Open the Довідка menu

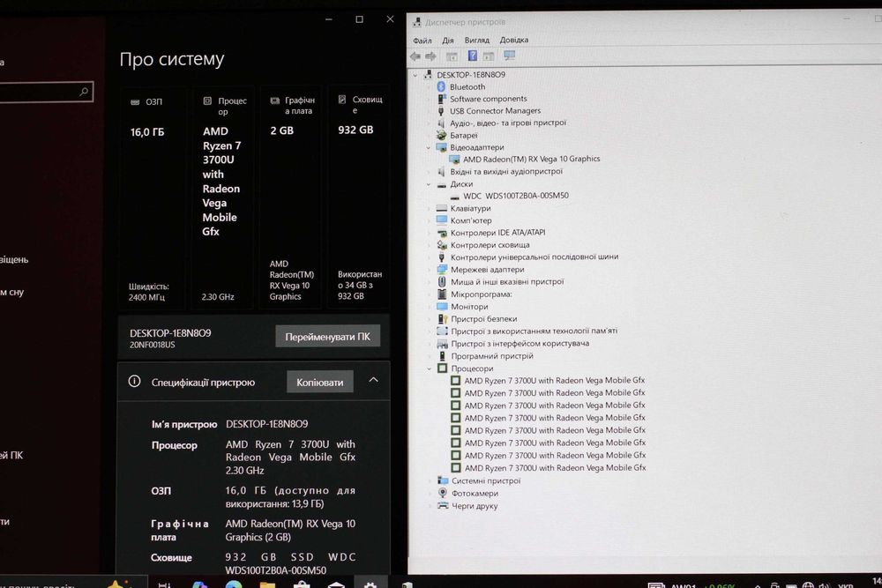tap(514, 40)
